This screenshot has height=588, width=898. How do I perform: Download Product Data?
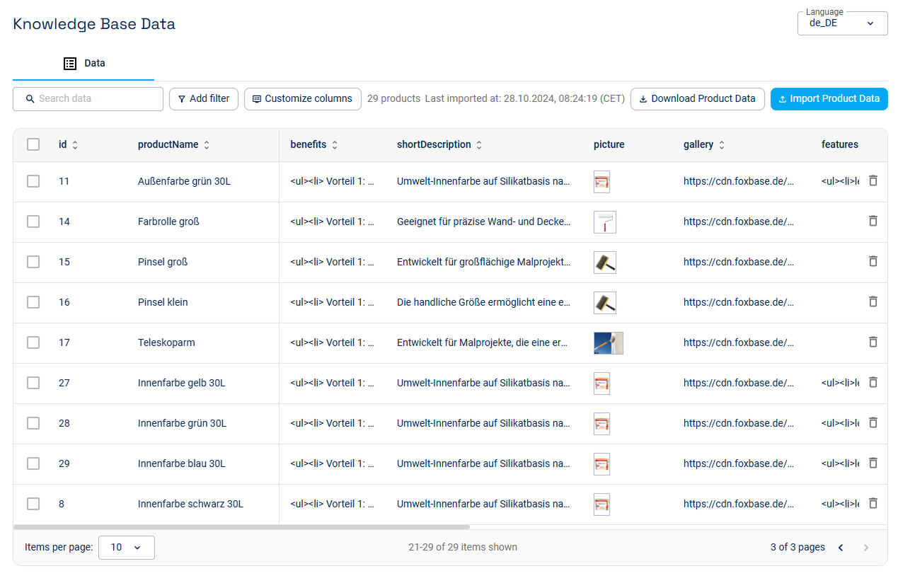click(698, 99)
